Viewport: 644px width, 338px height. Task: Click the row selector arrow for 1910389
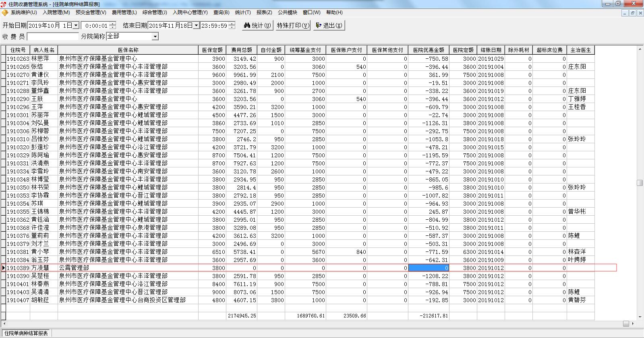click(4, 268)
